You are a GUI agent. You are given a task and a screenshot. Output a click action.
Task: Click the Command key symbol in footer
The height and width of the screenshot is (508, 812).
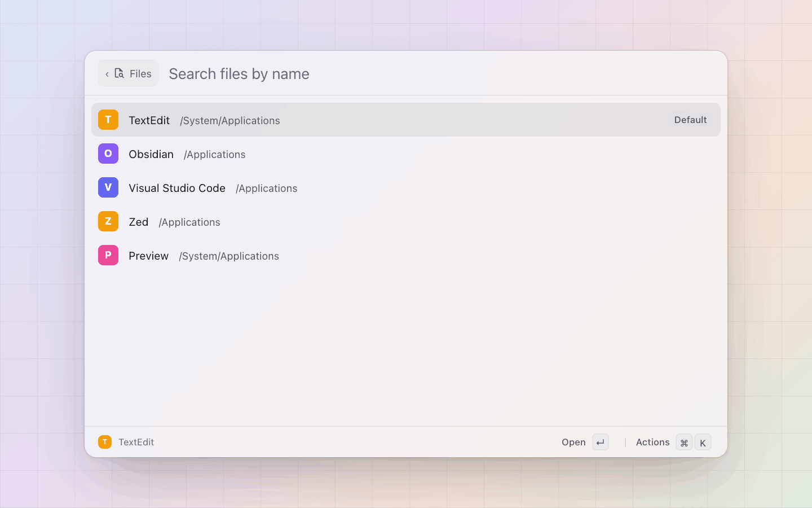pyautogui.click(x=684, y=443)
